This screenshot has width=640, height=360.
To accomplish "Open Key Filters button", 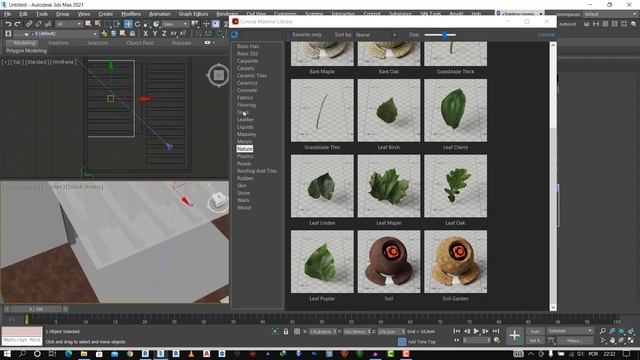I will click(575, 340).
